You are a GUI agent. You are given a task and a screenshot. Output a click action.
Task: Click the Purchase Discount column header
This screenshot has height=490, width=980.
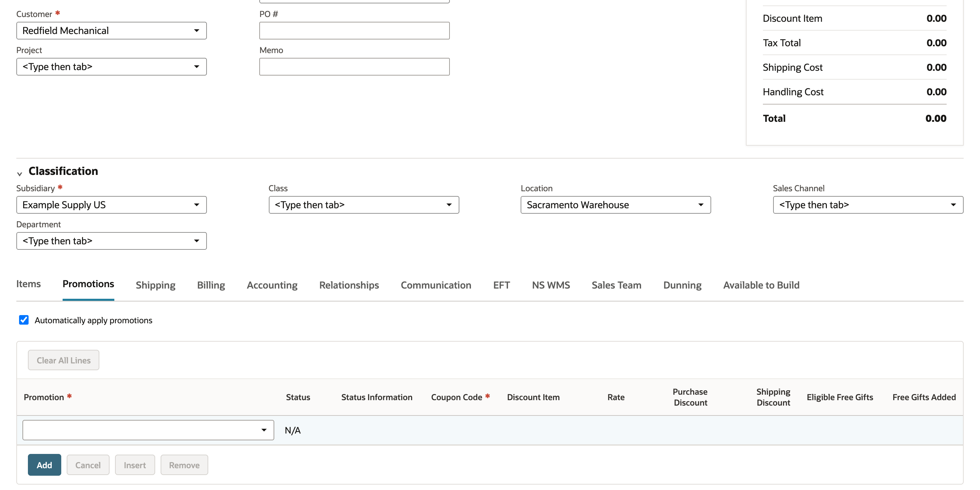click(x=690, y=397)
